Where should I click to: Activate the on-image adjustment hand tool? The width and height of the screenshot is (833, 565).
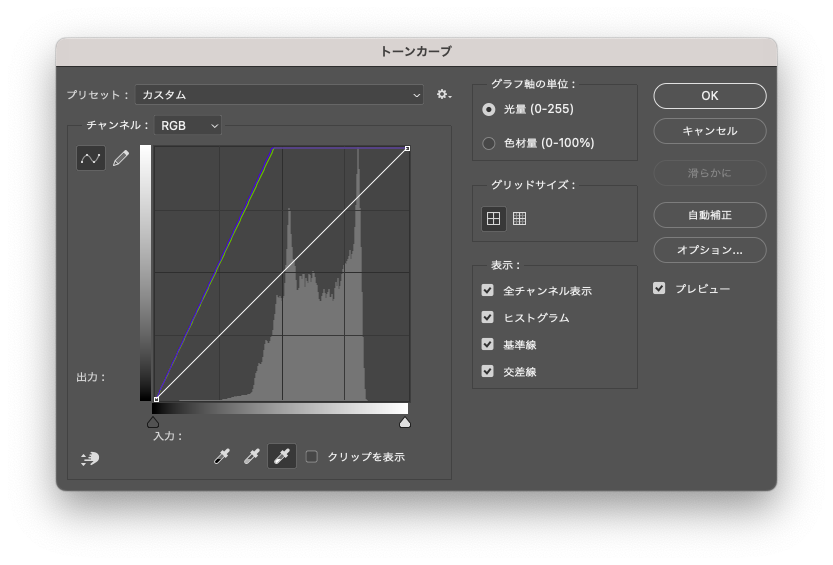pos(90,458)
